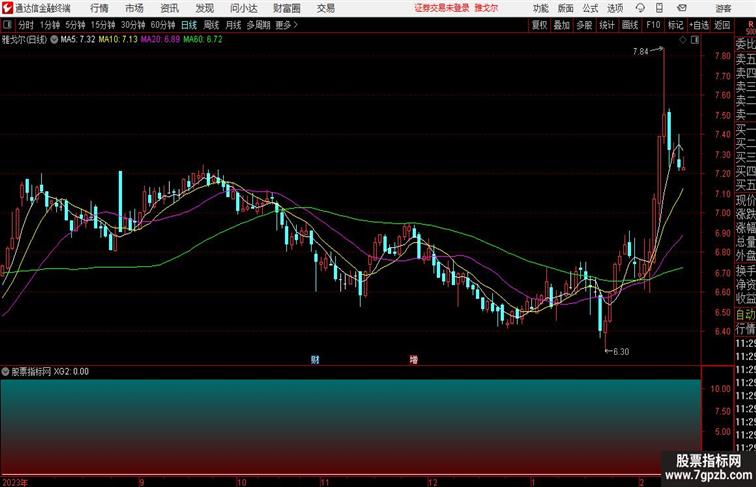The height and width of the screenshot is (487, 756).
Task: Open the F10 company info
Action: click(x=653, y=25)
